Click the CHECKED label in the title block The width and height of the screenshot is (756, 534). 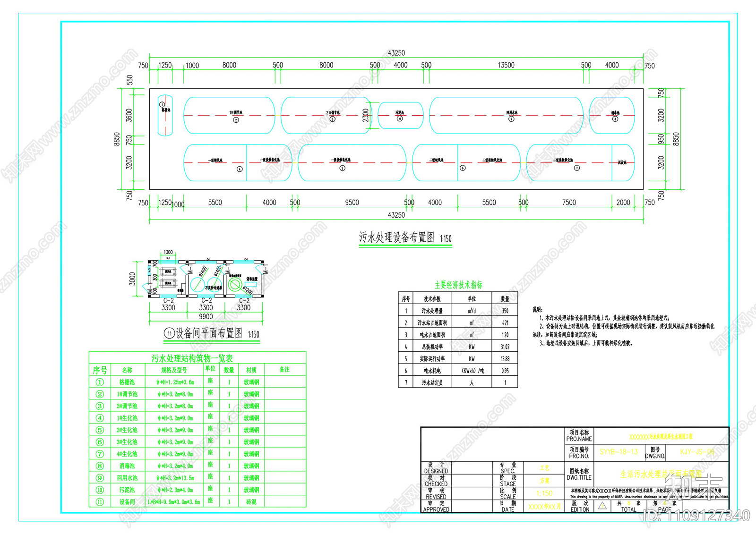click(436, 484)
